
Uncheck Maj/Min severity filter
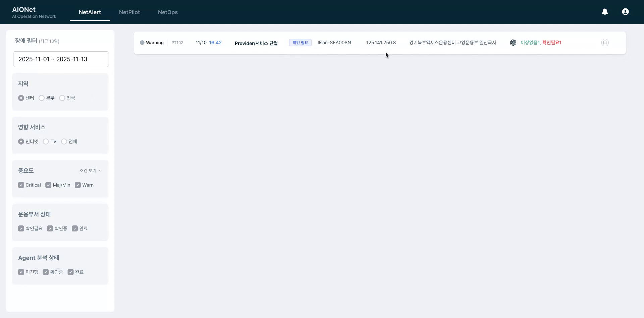[48, 185]
